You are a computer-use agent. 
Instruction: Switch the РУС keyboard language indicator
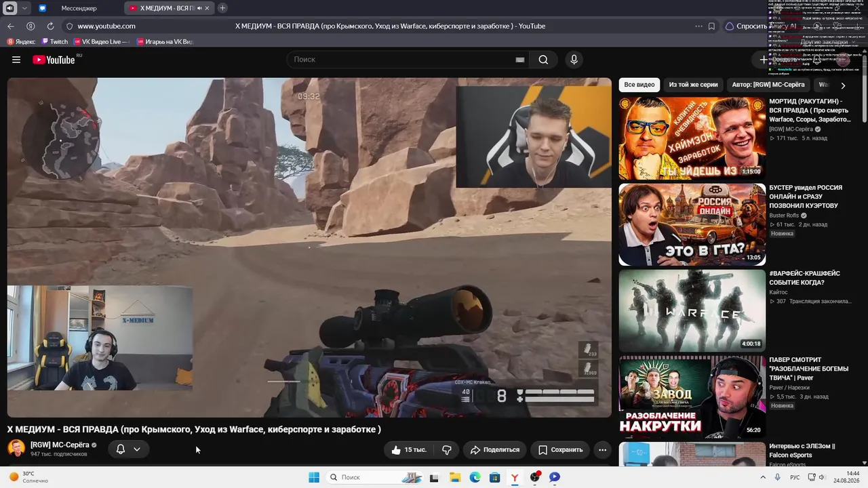coord(795,477)
